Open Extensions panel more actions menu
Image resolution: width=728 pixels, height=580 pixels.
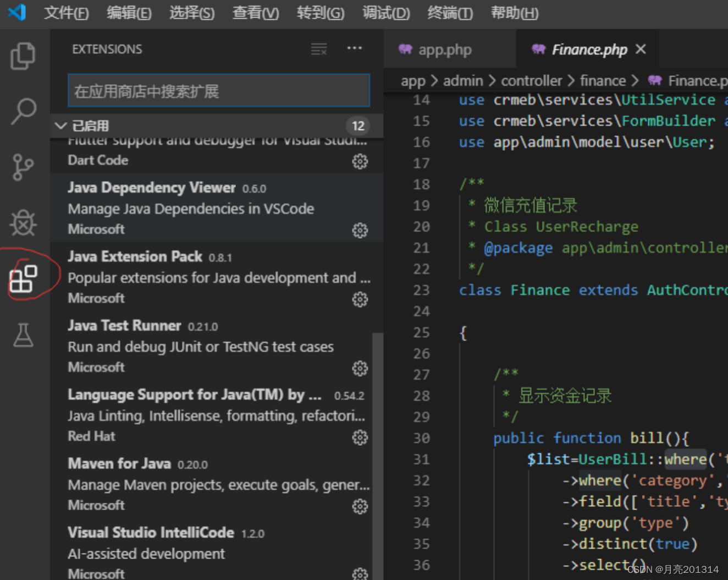click(355, 48)
